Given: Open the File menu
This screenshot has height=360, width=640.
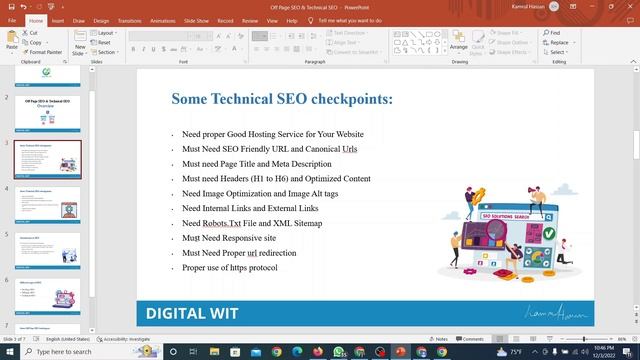Looking at the screenshot, I should (12, 20).
